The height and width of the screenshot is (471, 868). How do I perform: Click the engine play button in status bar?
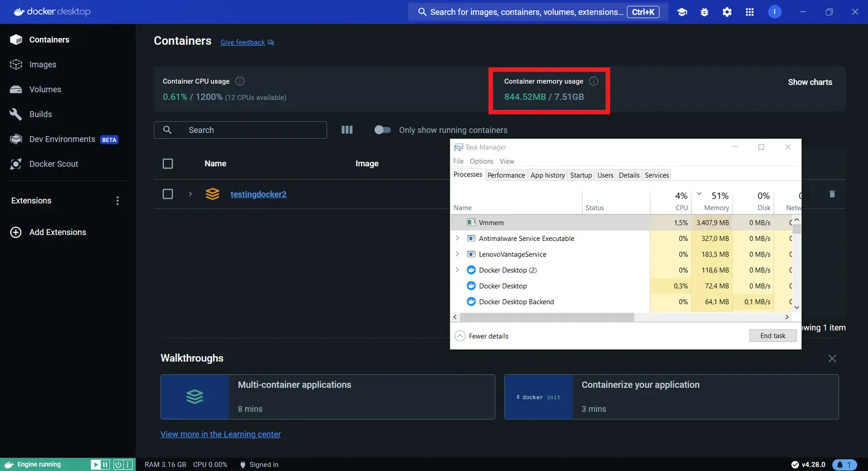coord(95,464)
